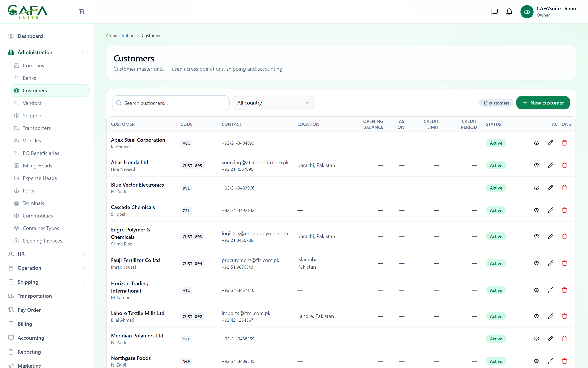The image size is (588, 368).
Task: Expand the Billing section
Action: pos(47,324)
